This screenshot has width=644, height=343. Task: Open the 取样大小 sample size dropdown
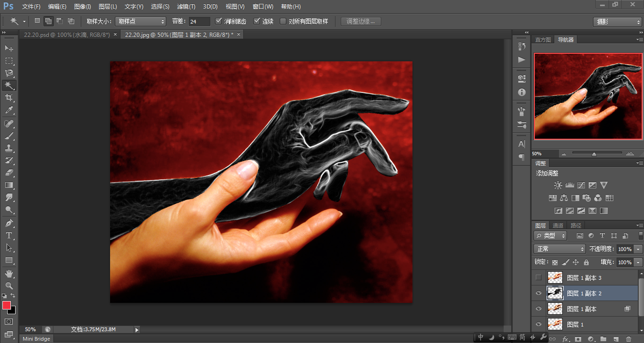(140, 21)
